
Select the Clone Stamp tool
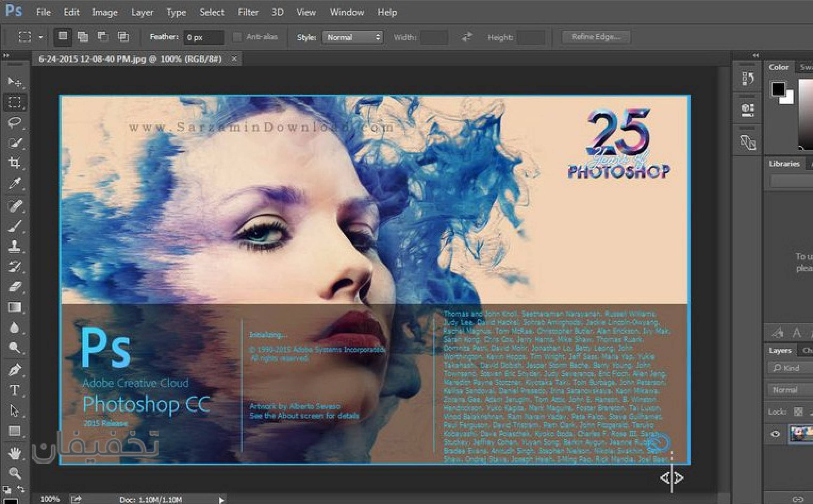[x=14, y=246]
